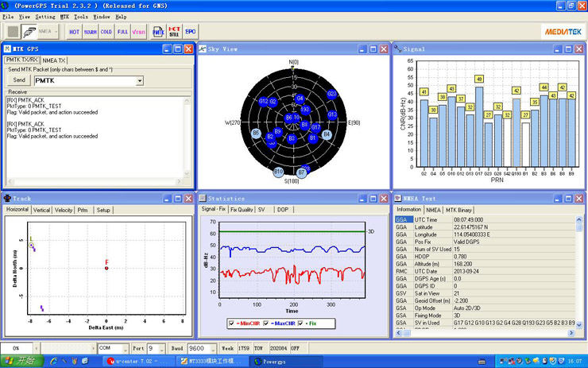This screenshot has width=588, height=368.
Task: Open the Window menu
Action: tap(102, 17)
